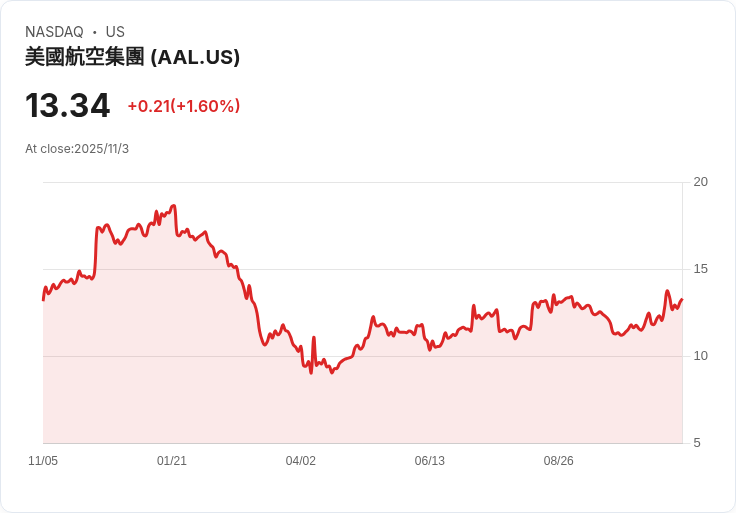Click the rightmost end of price line
Screen dimensions: 736x513
tap(682, 299)
